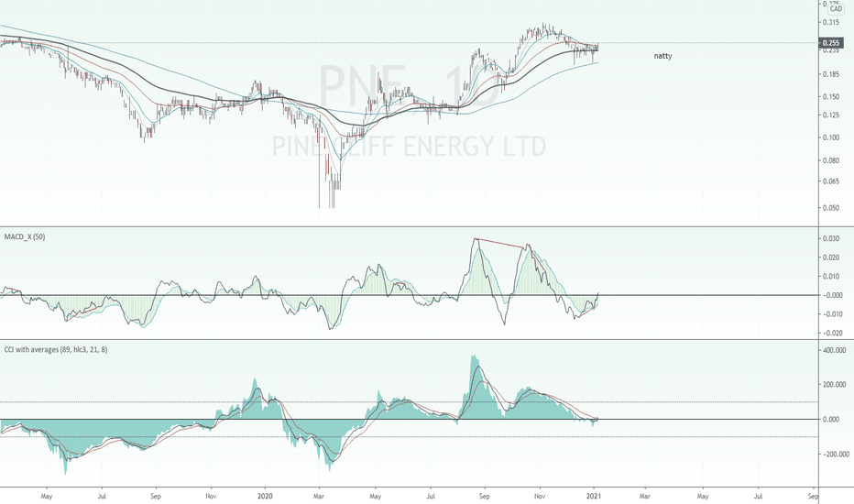Click the CAD currency label
The height and width of the screenshot is (504, 854).
click(x=836, y=9)
